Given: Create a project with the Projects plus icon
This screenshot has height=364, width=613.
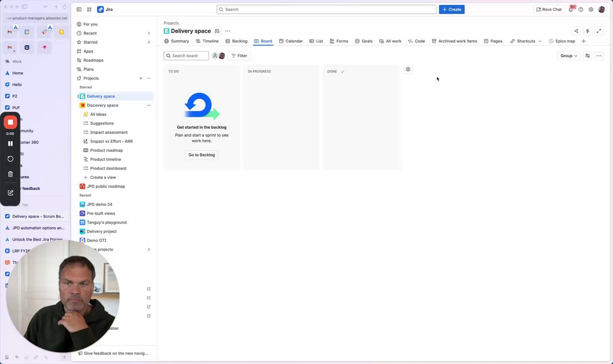Looking at the screenshot, I should (141, 78).
